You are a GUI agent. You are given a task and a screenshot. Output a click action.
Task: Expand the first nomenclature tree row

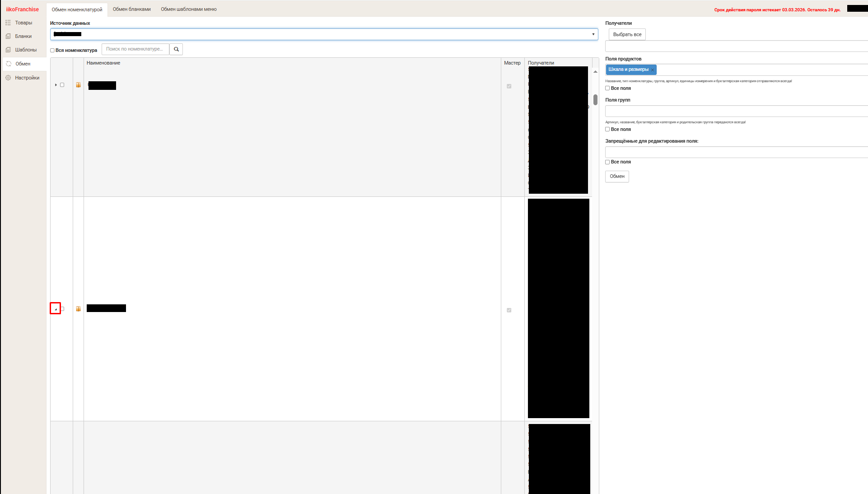(x=56, y=85)
